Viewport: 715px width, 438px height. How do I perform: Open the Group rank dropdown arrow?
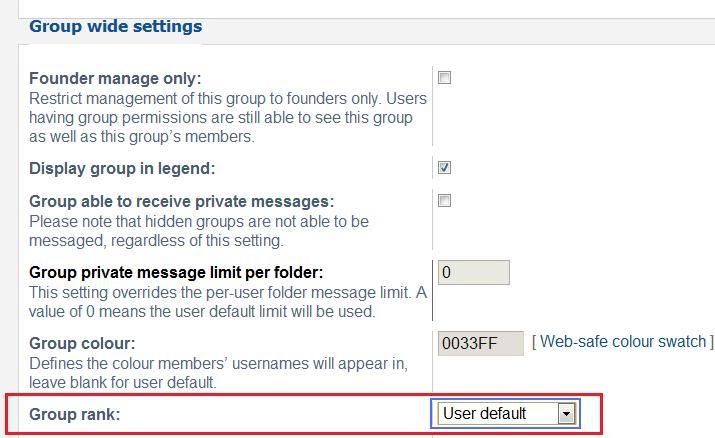click(566, 414)
